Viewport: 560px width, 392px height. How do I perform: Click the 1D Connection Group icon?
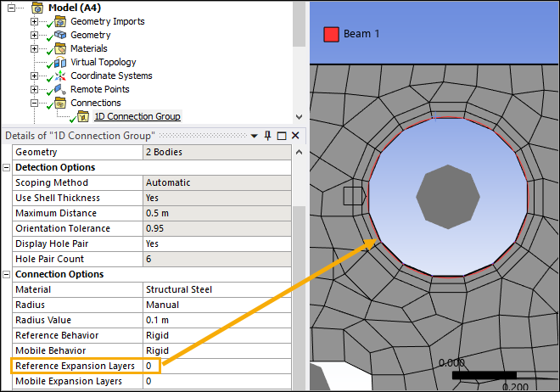pos(83,116)
